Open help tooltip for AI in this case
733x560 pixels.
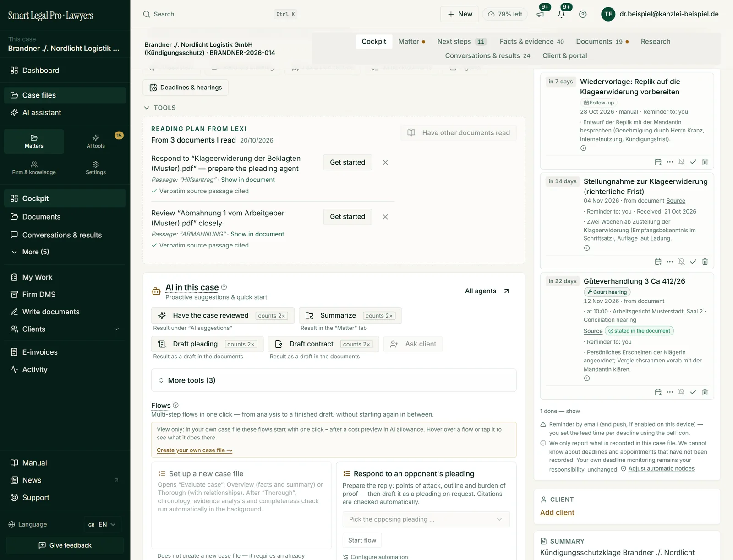[x=224, y=287]
